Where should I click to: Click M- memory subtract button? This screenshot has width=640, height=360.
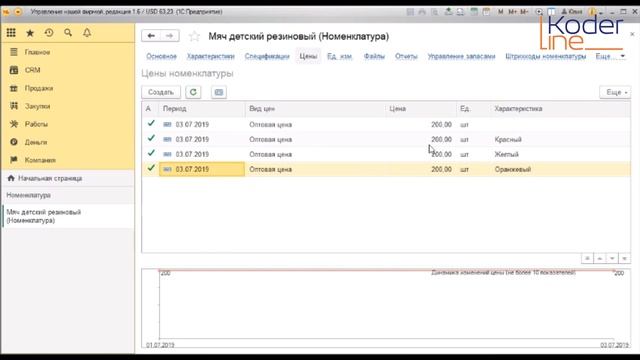tap(524, 12)
